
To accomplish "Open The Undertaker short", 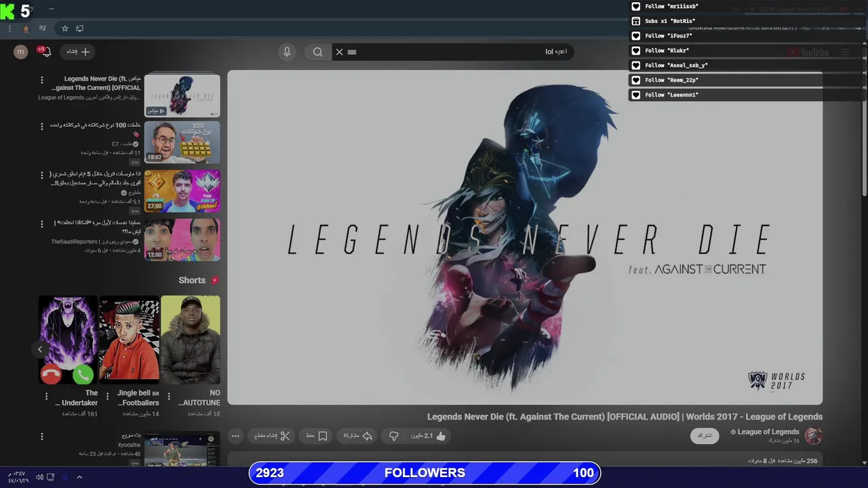I will pos(68,340).
